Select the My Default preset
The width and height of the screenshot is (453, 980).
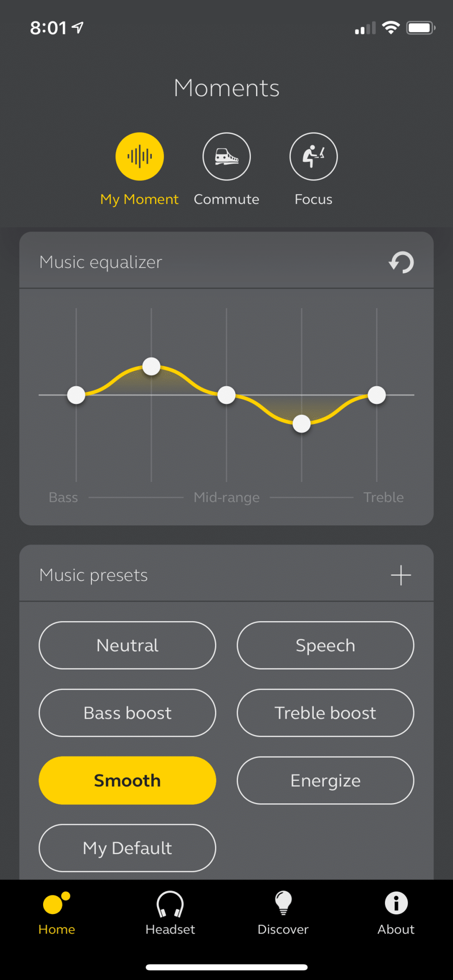(127, 848)
